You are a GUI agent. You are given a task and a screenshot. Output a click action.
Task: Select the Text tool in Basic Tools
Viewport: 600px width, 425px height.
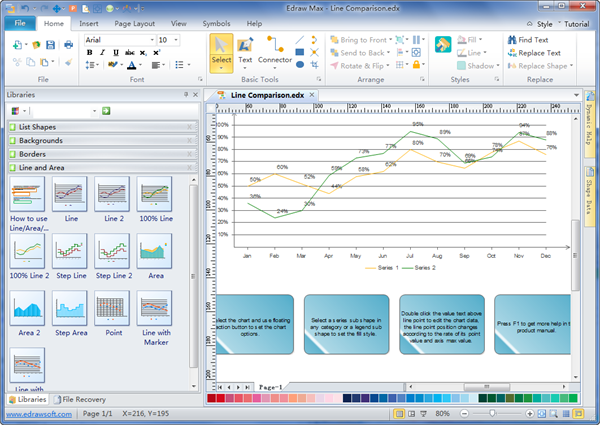245,52
